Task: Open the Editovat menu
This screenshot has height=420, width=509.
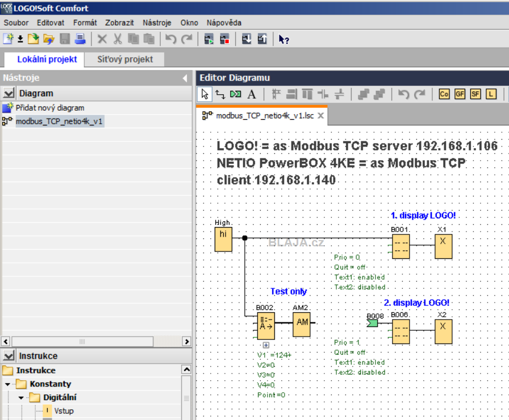Action: coord(51,23)
